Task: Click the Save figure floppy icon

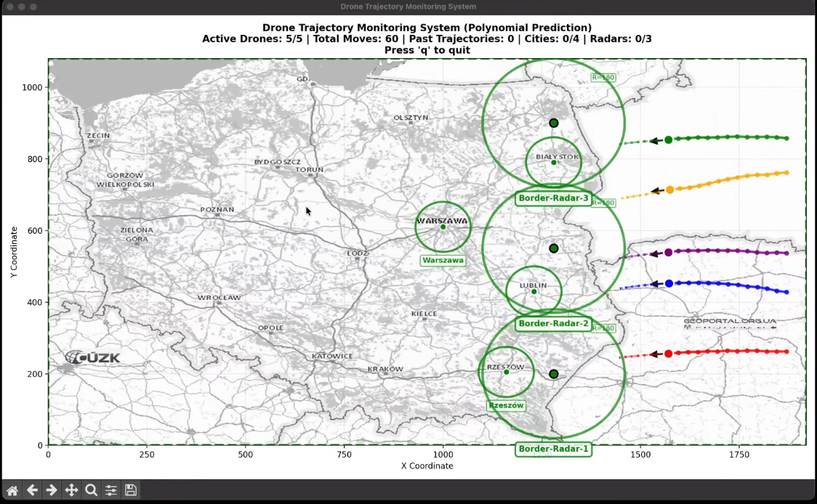Action: coord(131,490)
